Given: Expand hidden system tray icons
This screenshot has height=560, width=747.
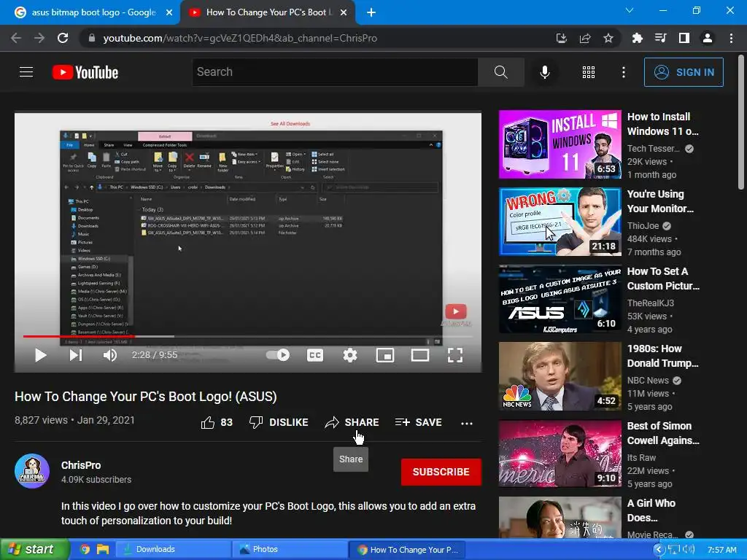Looking at the screenshot, I should (x=659, y=550).
